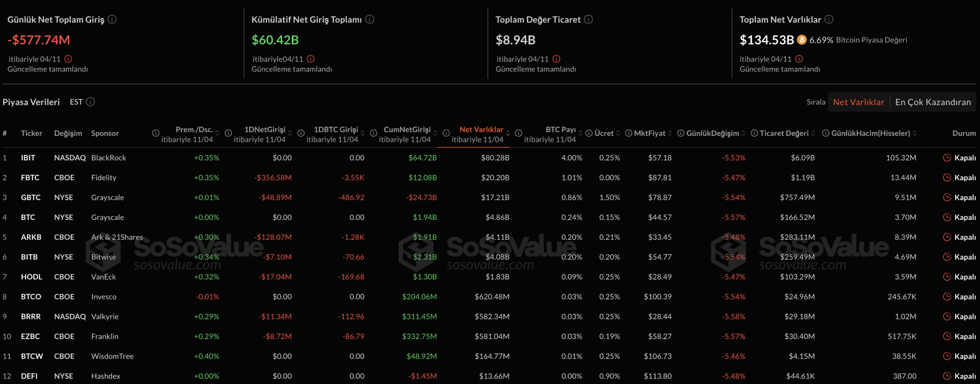Select Net Varlıklar sort option

coord(858,102)
